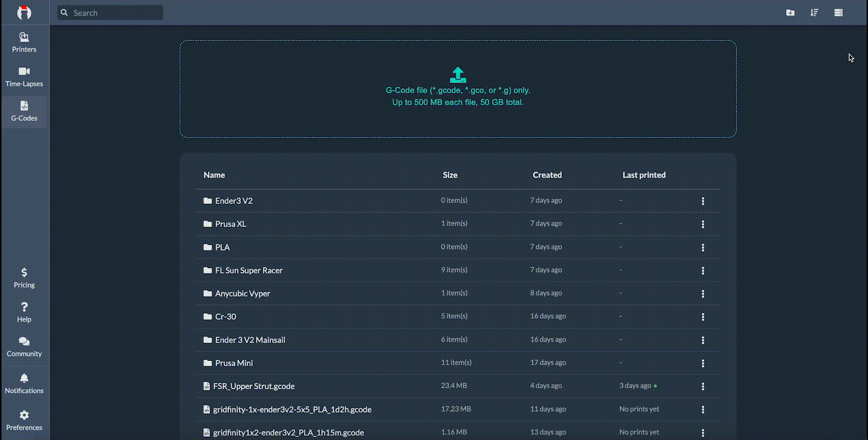Open options menu for Ender3 V2 folder

click(703, 201)
